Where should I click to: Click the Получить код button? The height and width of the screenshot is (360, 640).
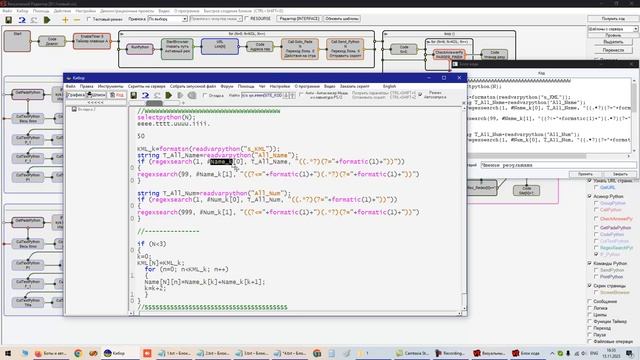613,19
